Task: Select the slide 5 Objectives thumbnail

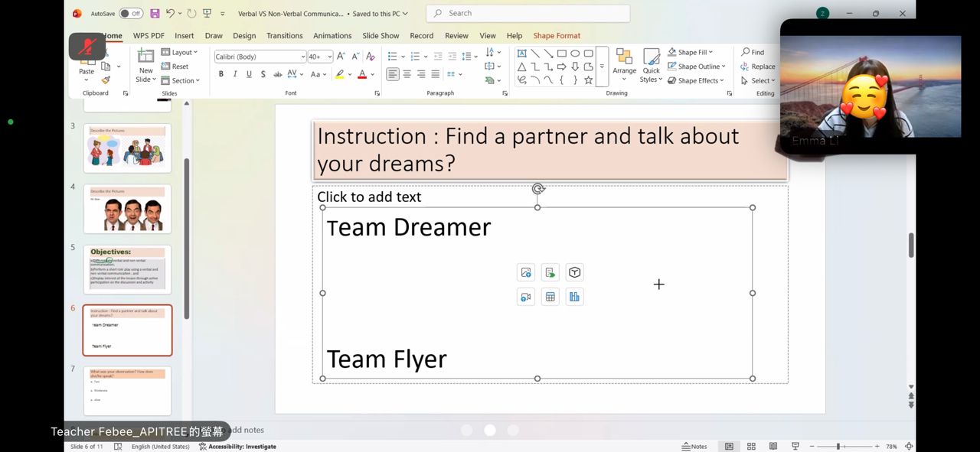Action: coord(127,269)
